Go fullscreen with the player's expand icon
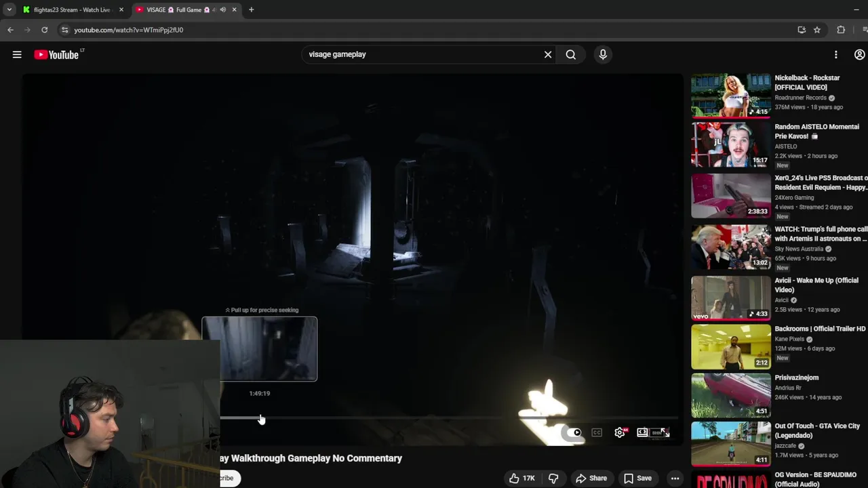This screenshot has width=868, height=488. click(665, 432)
